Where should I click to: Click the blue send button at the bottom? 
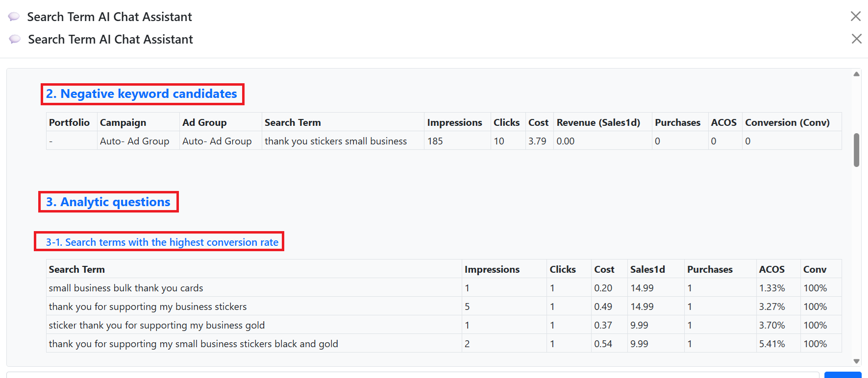click(x=842, y=375)
